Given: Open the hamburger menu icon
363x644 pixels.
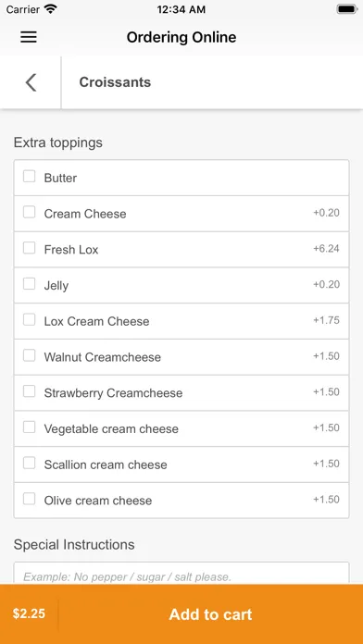Looking at the screenshot, I should tap(29, 37).
